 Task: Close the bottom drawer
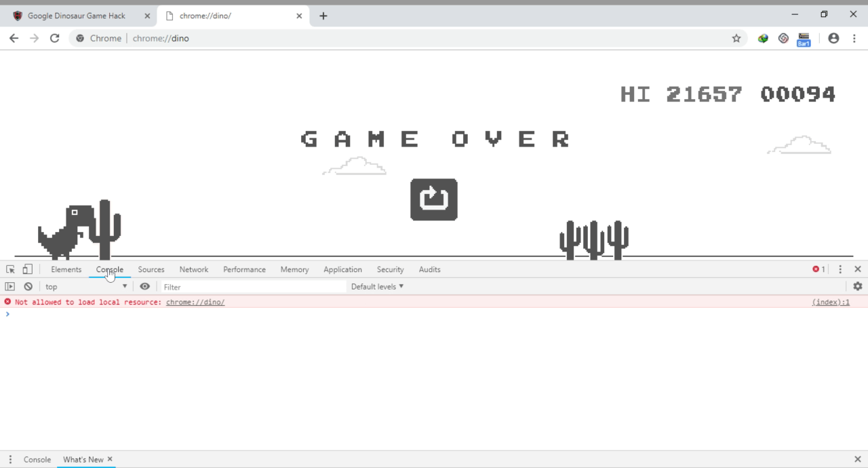(x=858, y=459)
